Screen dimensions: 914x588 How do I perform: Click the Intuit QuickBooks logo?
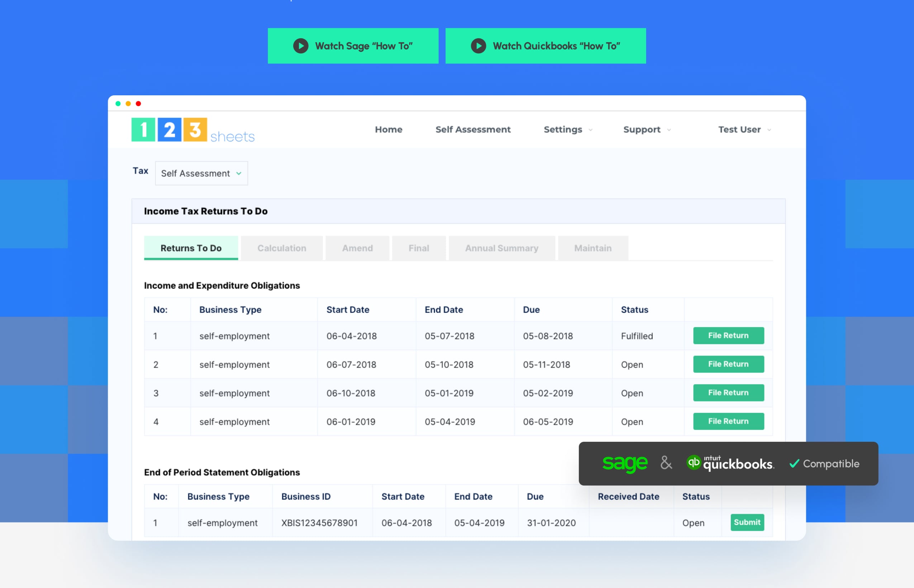pos(730,463)
